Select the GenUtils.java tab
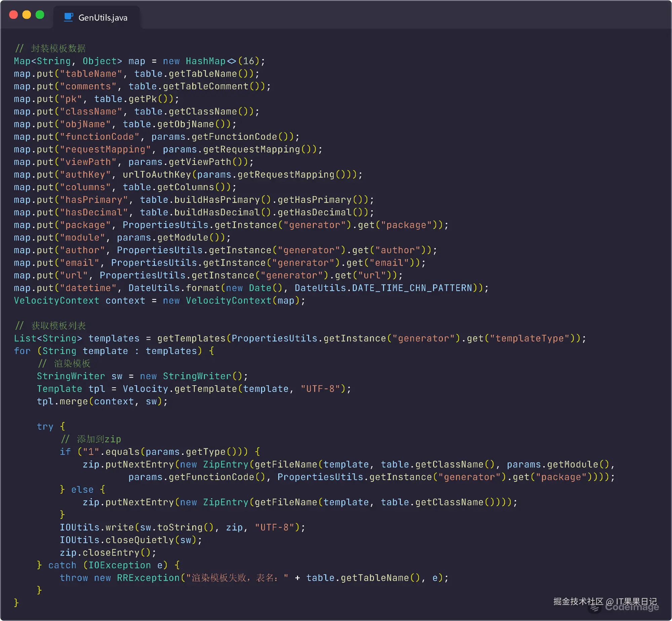This screenshot has height=621, width=672. point(102,17)
